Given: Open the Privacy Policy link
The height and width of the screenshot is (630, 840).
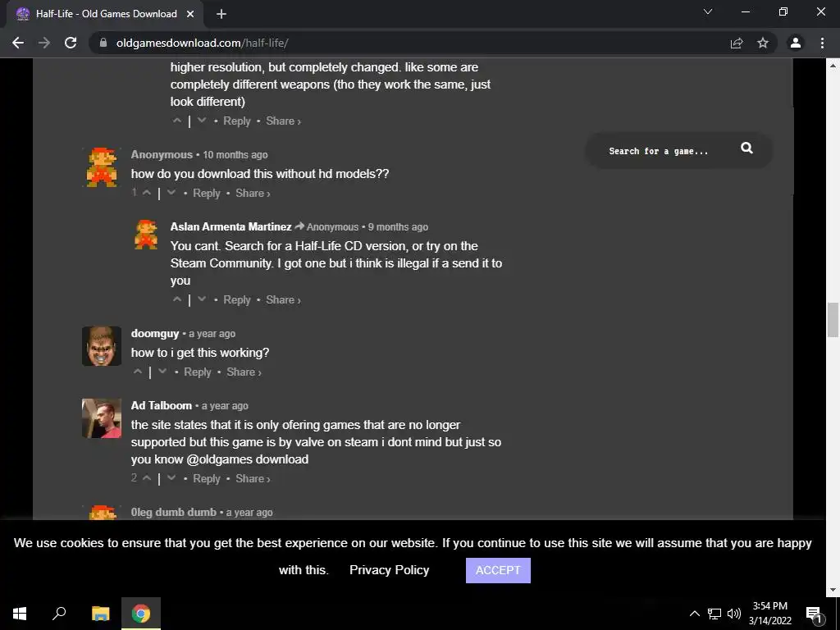Looking at the screenshot, I should pyautogui.click(x=390, y=570).
